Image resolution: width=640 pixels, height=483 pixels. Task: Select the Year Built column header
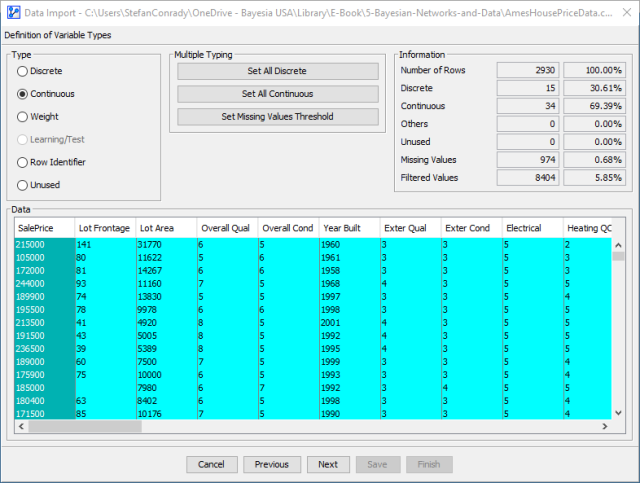point(349,228)
